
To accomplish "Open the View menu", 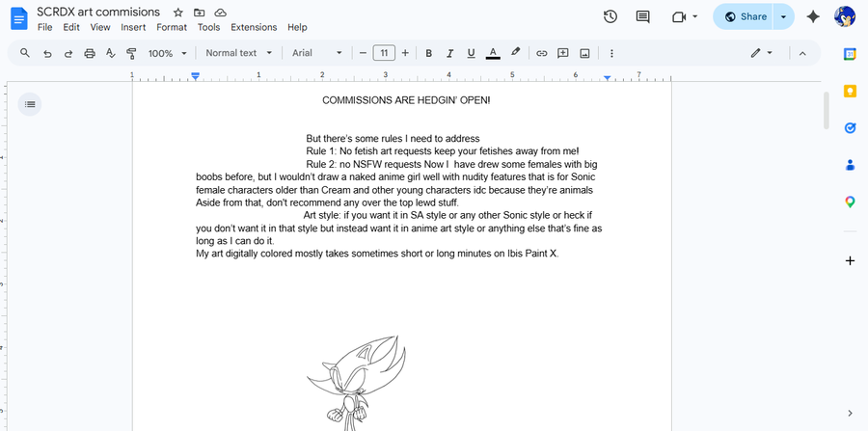I will (x=100, y=27).
